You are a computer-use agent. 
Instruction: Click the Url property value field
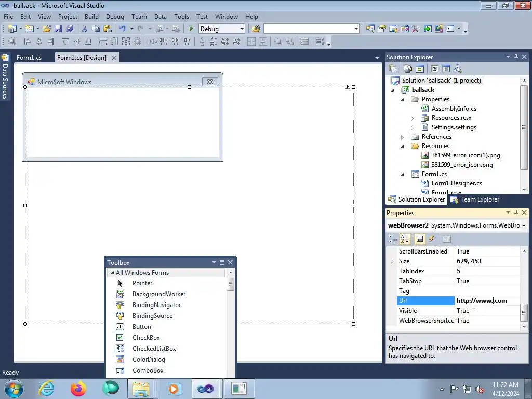[487, 301]
